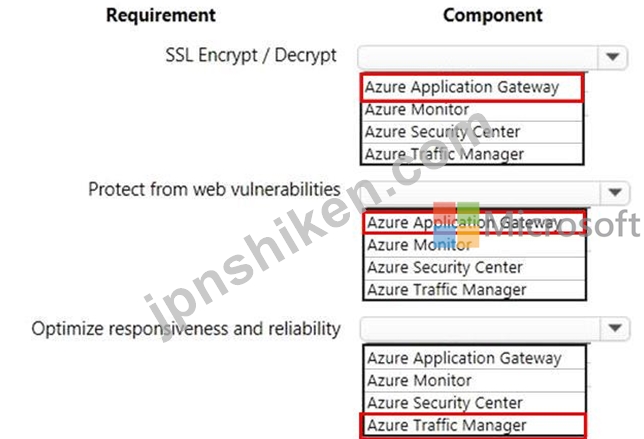The width and height of the screenshot is (644, 439).
Task: Choose Azure Monitor in the SSL Encrypt list
Action: point(472,110)
